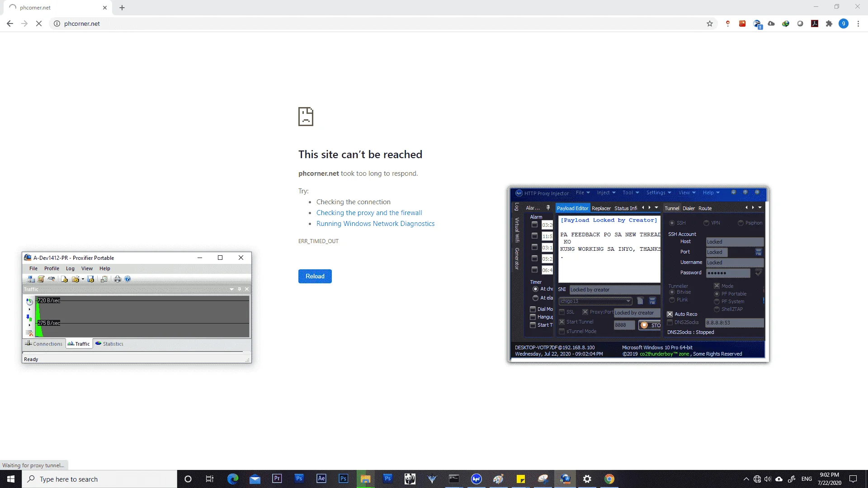Screen dimensions: 868x488
Task: Click the checkmark icon next to Password field
Action: coord(759,273)
